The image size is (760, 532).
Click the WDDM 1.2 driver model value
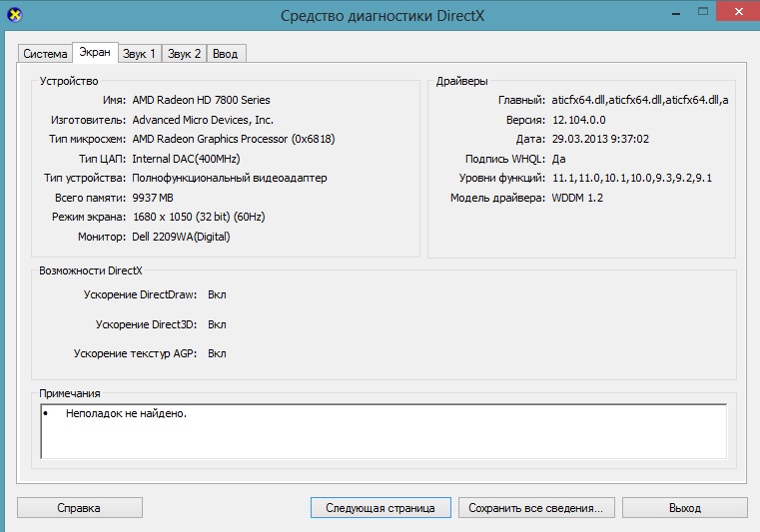pyautogui.click(x=577, y=198)
